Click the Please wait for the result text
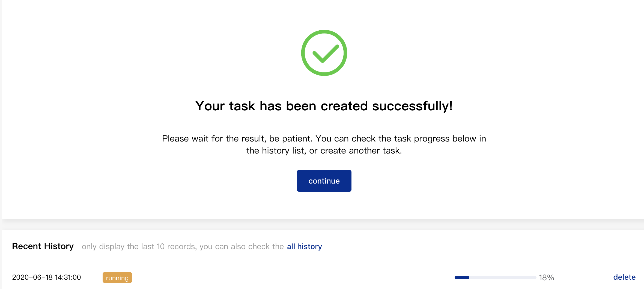Image resolution: width=644 pixels, height=289 pixels. click(324, 144)
